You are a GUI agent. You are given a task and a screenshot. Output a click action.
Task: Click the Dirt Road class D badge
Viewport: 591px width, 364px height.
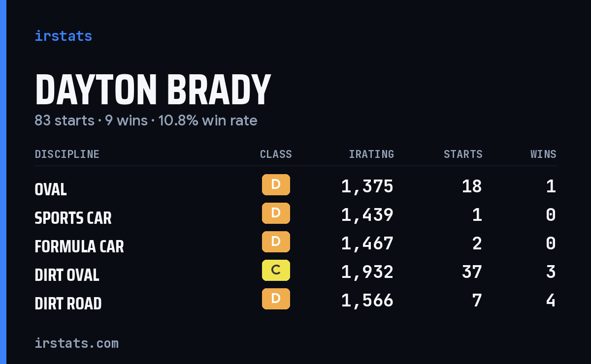[276, 299]
